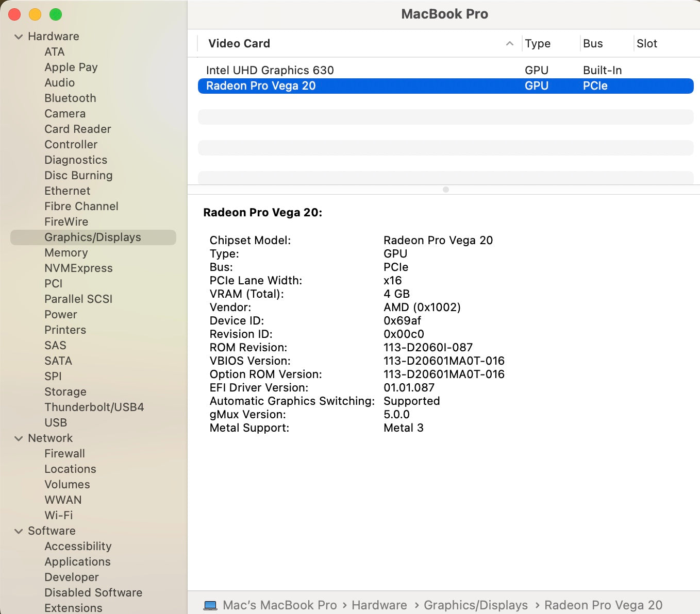Select the Intel UHD Graphics 630 row

pos(270,70)
